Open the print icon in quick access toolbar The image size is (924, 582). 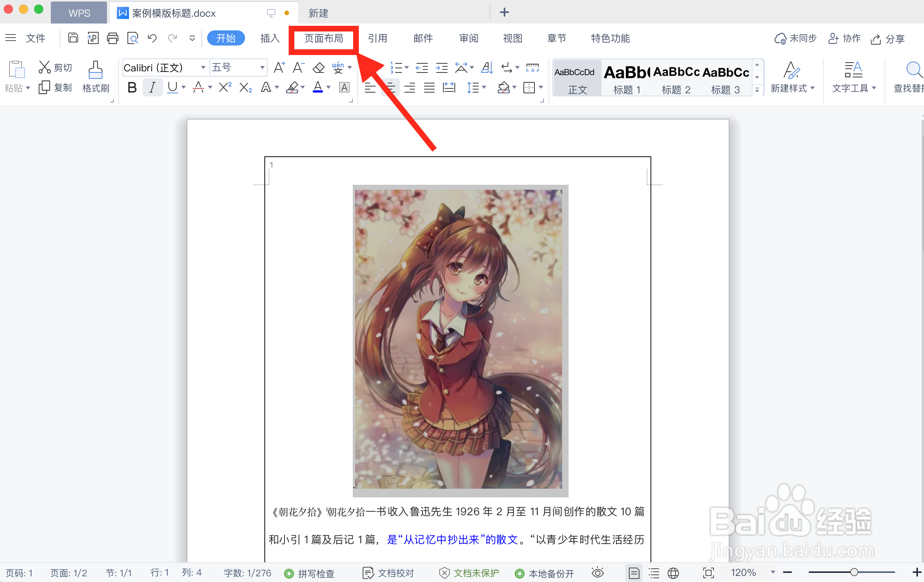[112, 38]
